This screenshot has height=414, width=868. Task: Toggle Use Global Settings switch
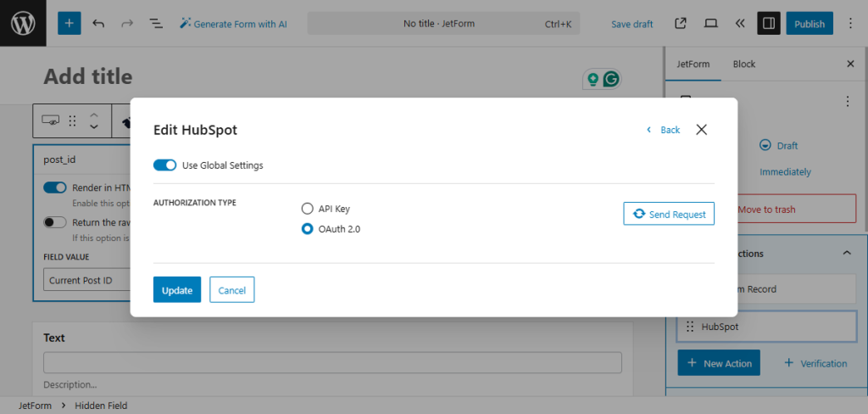[x=164, y=165]
